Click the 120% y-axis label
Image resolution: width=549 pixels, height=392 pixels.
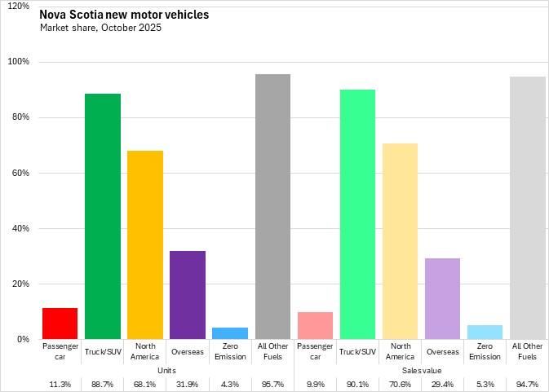pos(18,7)
